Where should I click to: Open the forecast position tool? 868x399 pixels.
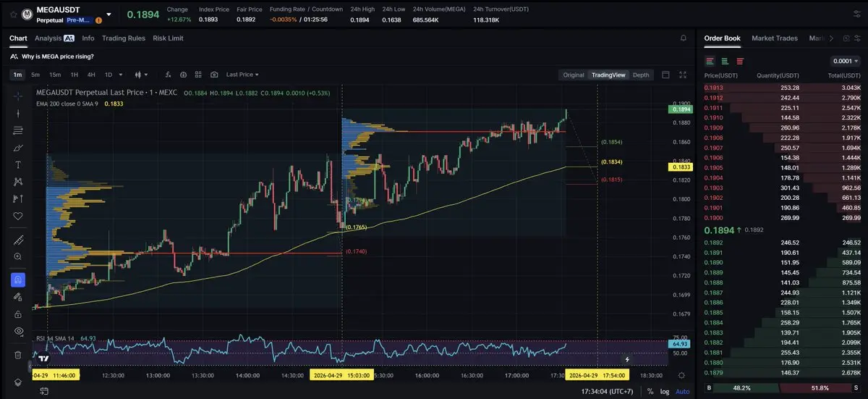(18, 198)
